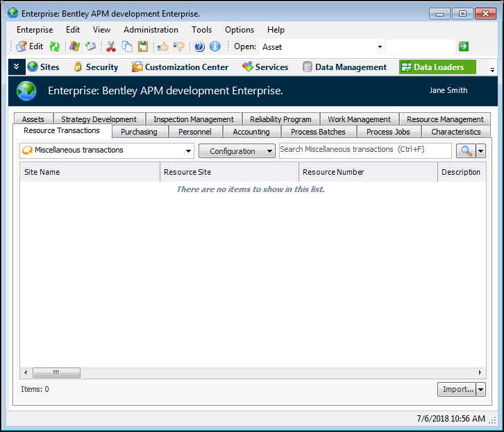This screenshot has height=432, width=504.
Task: Open the Configuration dropdown button
Action: point(237,151)
